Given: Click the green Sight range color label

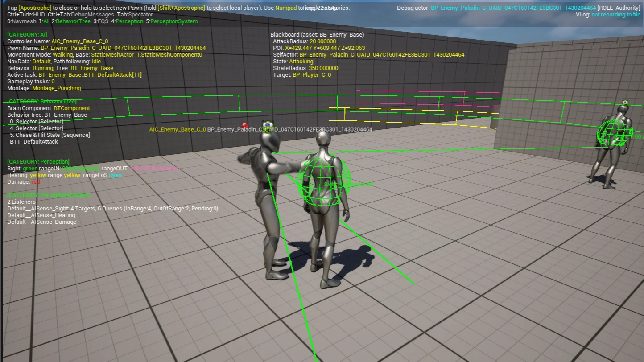Looking at the screenshot, I should (x=30, y=168).
